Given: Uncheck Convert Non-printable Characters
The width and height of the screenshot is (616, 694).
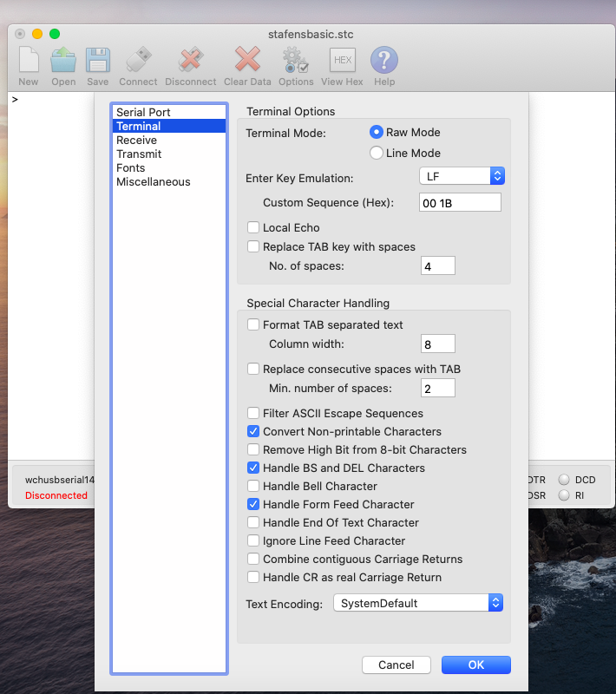Looking at the screenshot, I should (253, 432).
